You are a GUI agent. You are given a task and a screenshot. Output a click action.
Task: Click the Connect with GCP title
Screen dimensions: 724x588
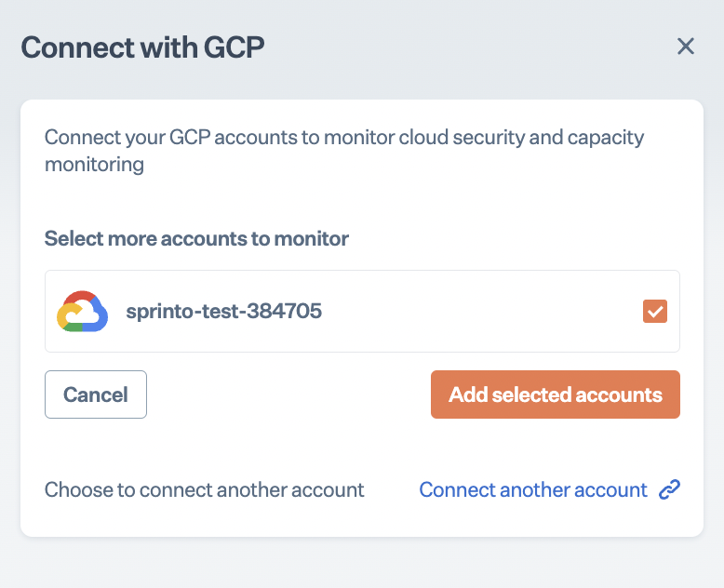coord(143,47)
